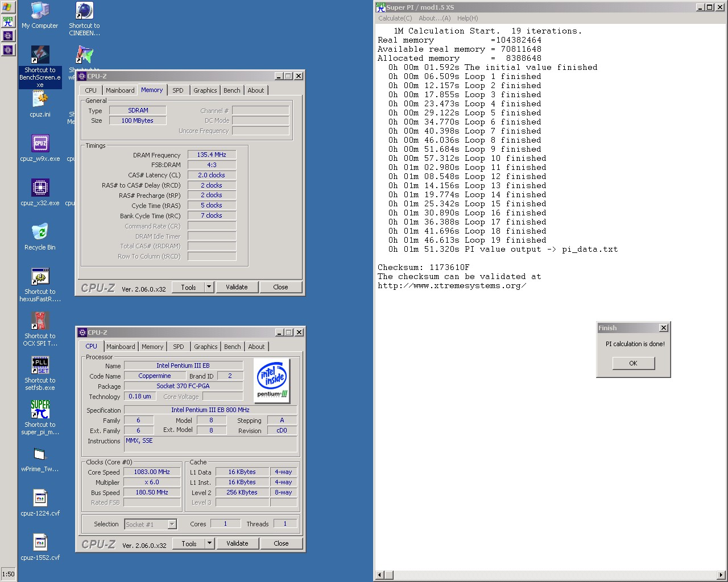Image resolution: width=728 pixels, height=582 pixels.
Task: Open About tab in upper CPU-Z window
Action: click(256, 90)
